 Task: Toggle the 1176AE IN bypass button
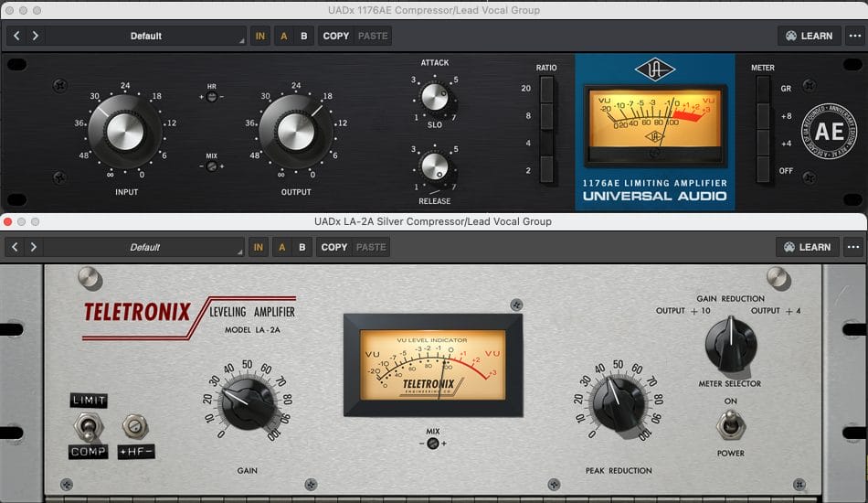coord(260,36)
